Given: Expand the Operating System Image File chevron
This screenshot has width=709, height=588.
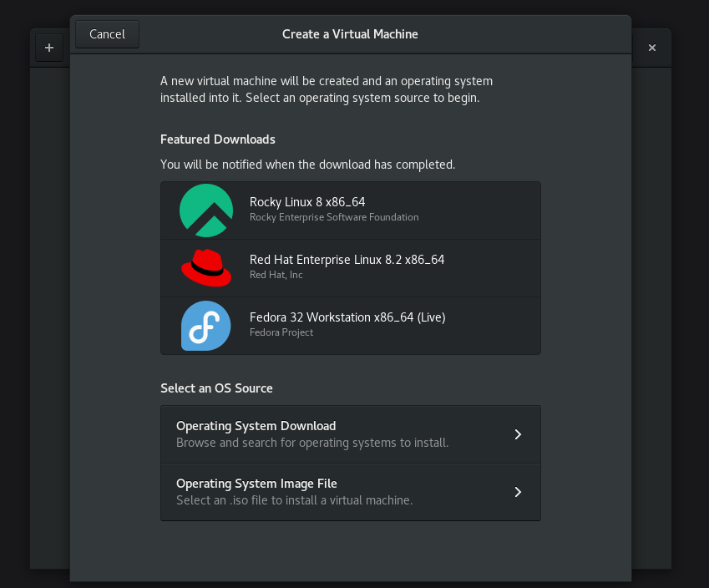Looking at the screenshot, I should pyautogui.click(x=518, y=492).
